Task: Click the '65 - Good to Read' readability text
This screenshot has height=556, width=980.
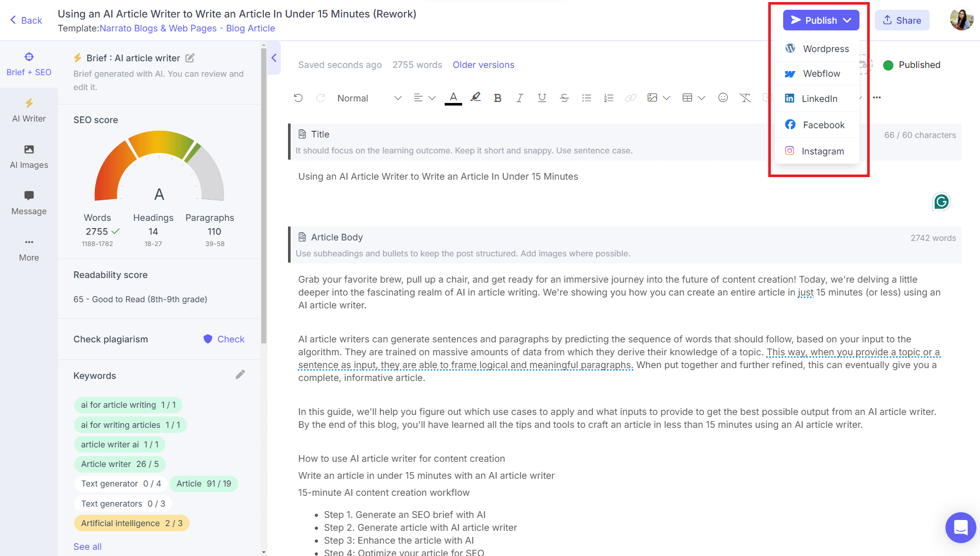Action: point(140,299)
